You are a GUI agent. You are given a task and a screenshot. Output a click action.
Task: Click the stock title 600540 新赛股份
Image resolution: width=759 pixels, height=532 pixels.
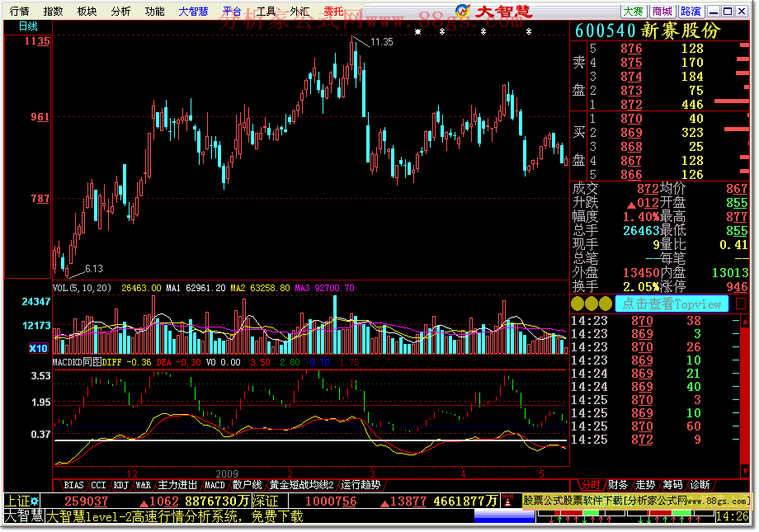coord(648,31)
